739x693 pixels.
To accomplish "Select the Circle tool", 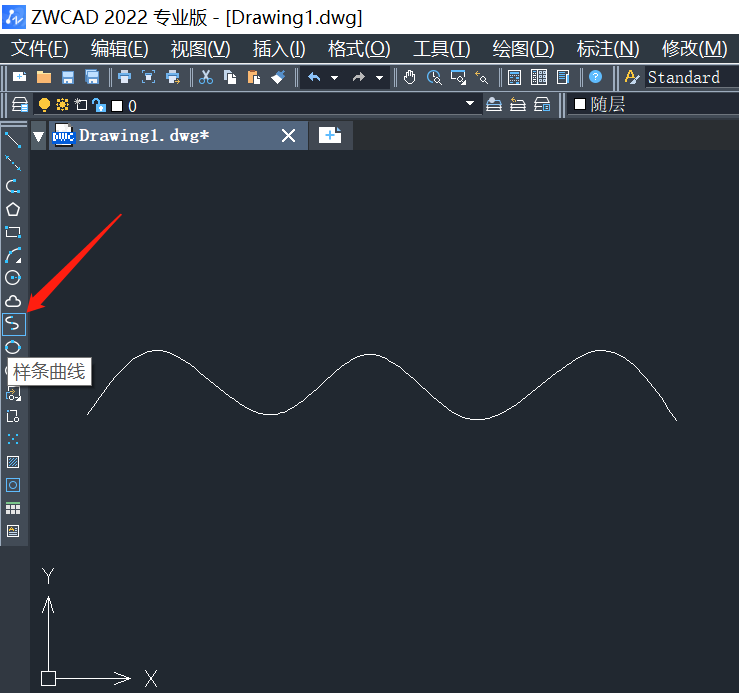I will tap(13, 278).
